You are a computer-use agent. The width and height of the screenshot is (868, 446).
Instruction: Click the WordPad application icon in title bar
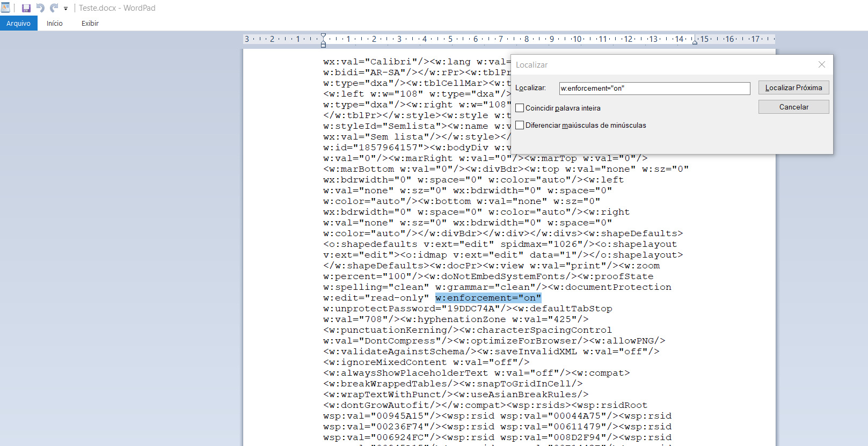coord(5,8)
